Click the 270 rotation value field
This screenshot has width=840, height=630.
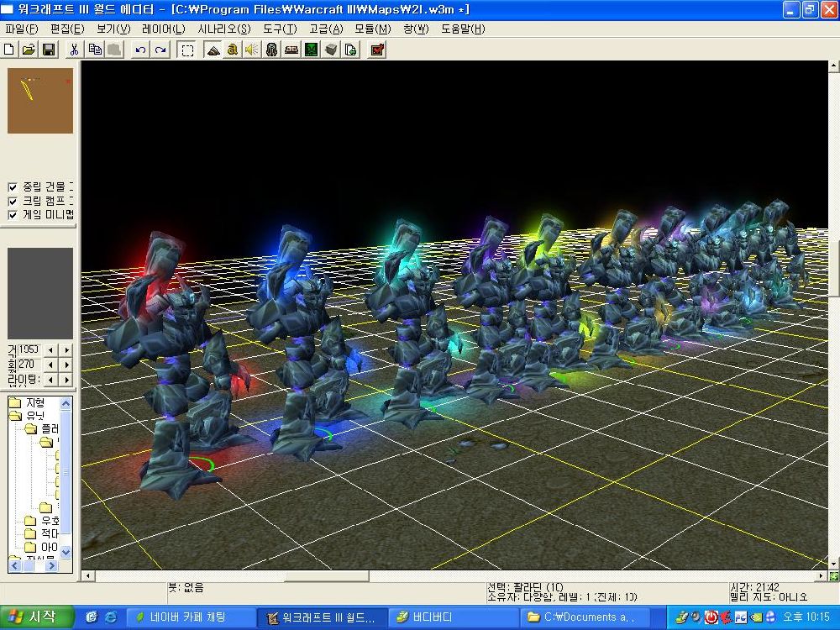[x=29, y=365]
